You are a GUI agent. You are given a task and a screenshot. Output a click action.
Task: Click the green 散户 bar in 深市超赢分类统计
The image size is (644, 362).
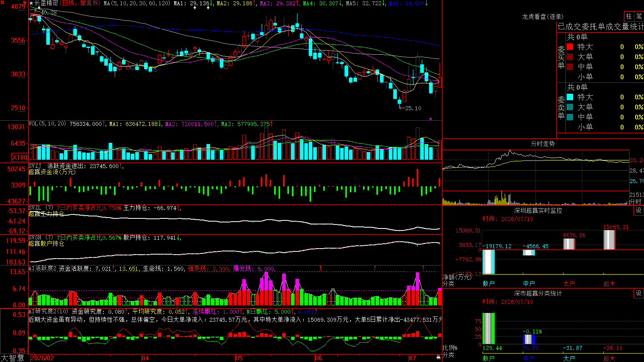pyautogui.click(x=489, y=329)
